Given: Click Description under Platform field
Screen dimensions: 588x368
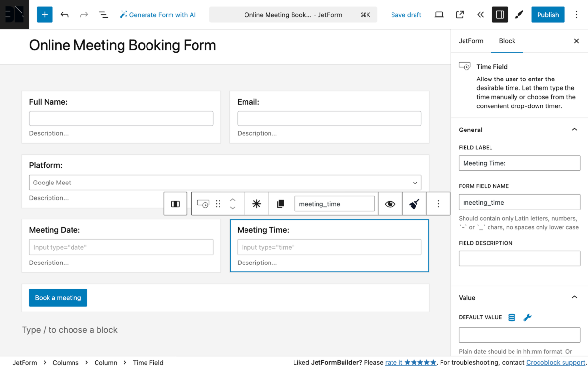Looking at the screenshot, I should click(49, 198).
